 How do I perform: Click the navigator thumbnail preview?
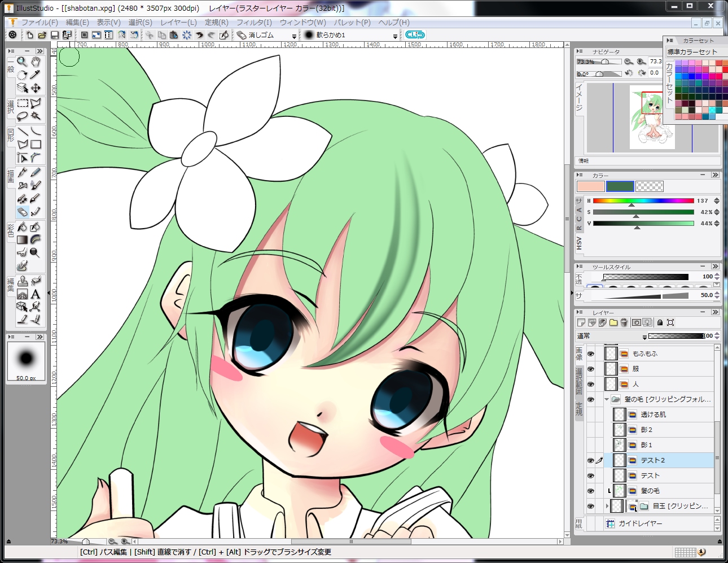652,117
